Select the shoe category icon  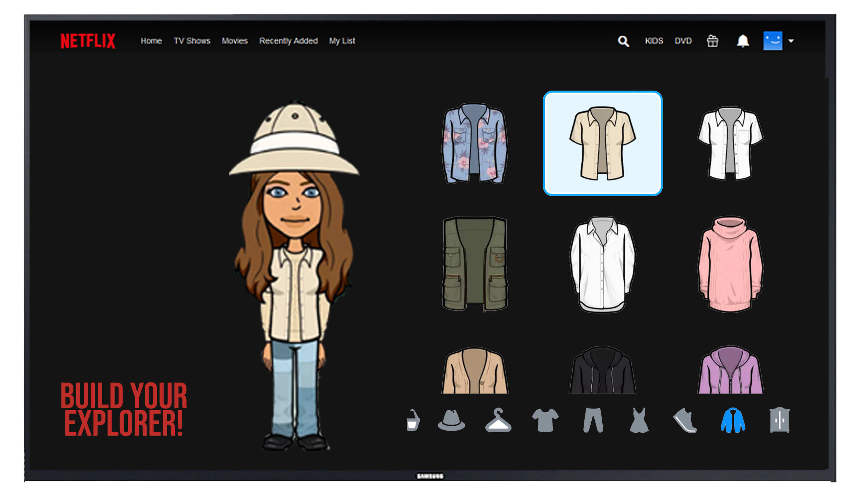pyautogui.click(x=685, y=421)
